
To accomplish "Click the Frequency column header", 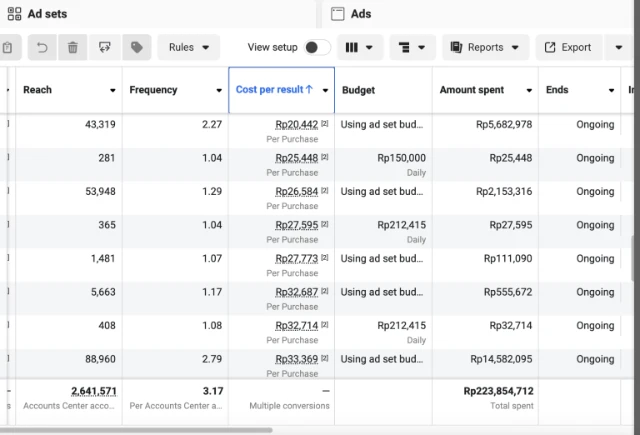I will click(x=153, y=90).
